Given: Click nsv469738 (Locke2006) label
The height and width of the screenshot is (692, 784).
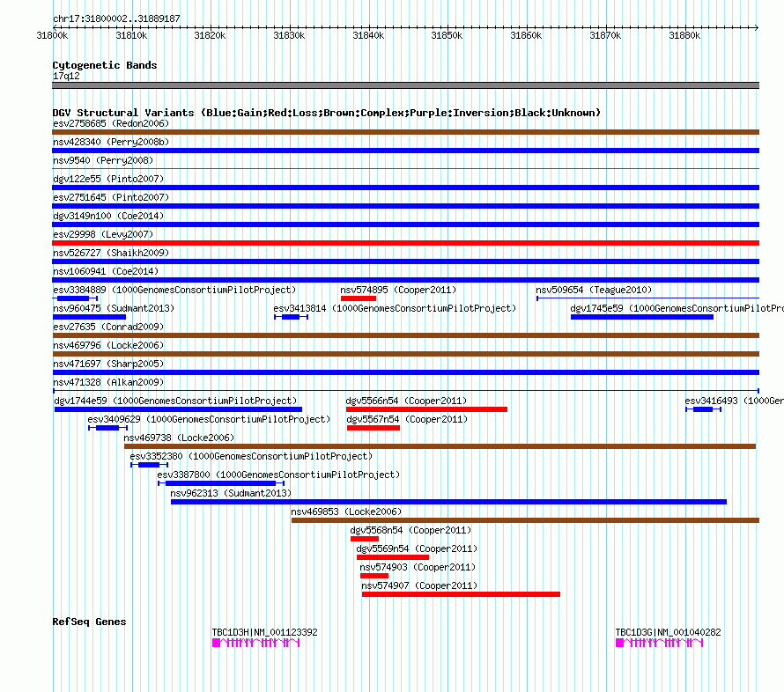Looking at the screenshot, I should click(179, 438).
